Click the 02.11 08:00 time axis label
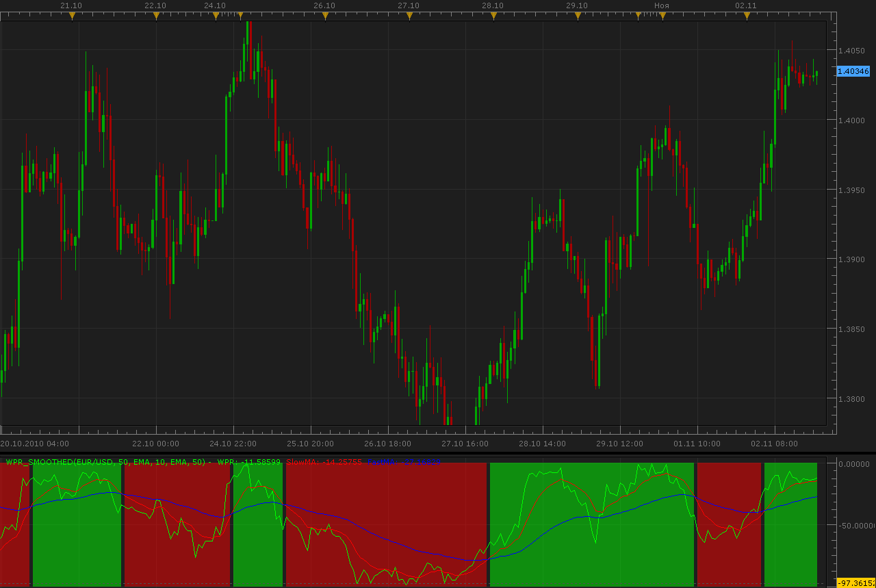Image resolution: width=876 pixels, height=588 pixels. (774, 444)
